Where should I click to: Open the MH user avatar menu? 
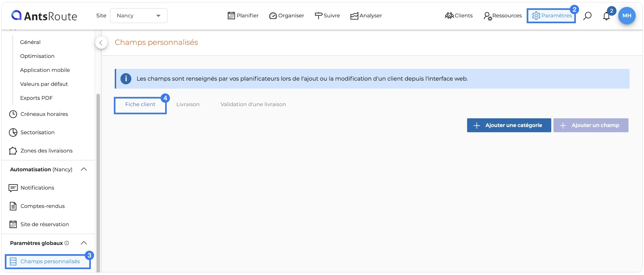[x=627, y=15]
